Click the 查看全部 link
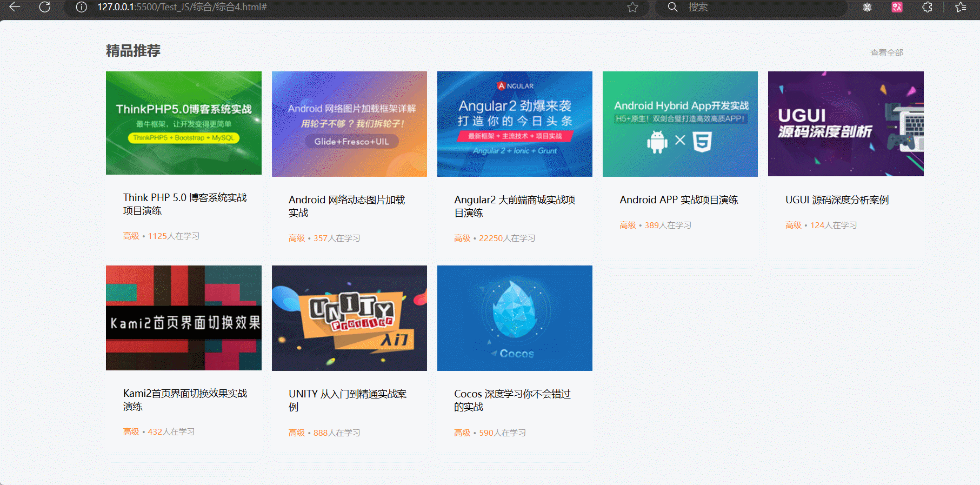Screen dimensions: 980x485 (x=886, y=52)
